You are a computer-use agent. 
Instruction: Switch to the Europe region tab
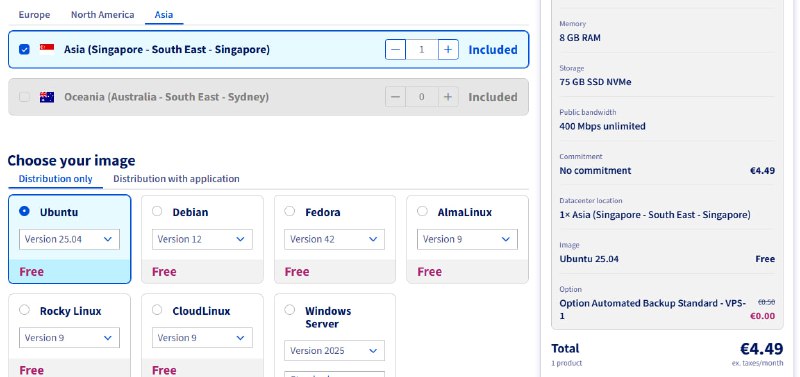point(34,14)
